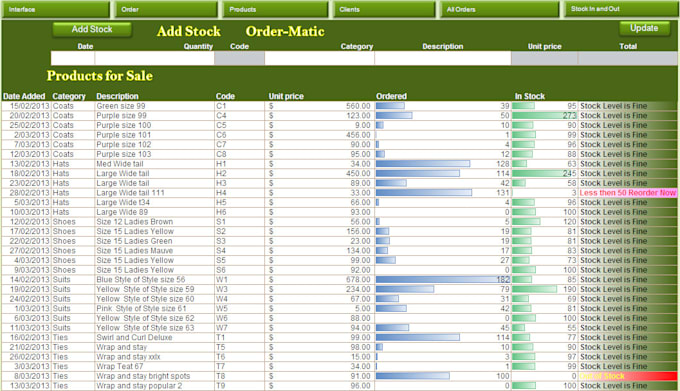Viewport: 680px width, 391px height.
Task: Select the code cell C4
Action: (x=239, y=116)
